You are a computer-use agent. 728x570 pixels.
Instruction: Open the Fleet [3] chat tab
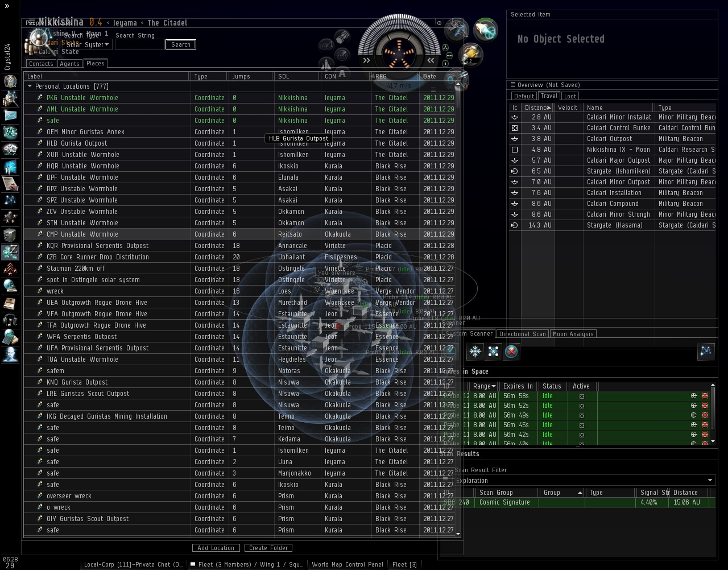point(404,564)
